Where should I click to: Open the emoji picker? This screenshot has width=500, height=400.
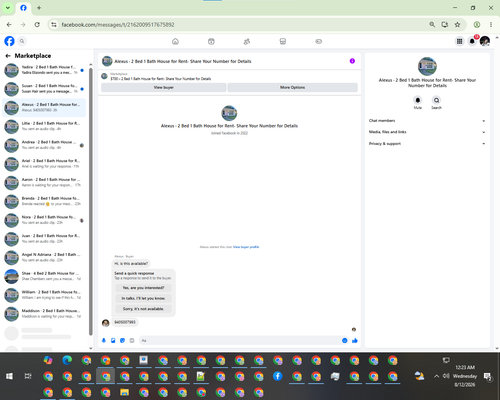(x=345, y=340)
